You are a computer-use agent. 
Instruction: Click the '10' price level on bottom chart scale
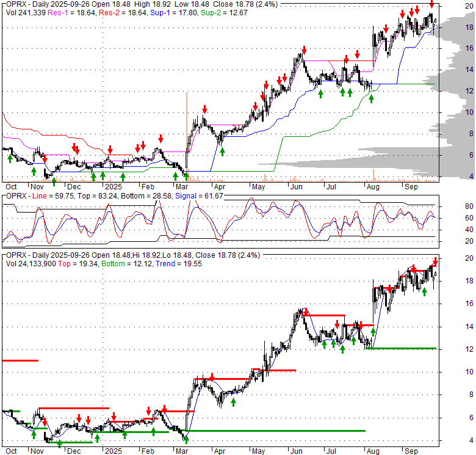(469, 372)
